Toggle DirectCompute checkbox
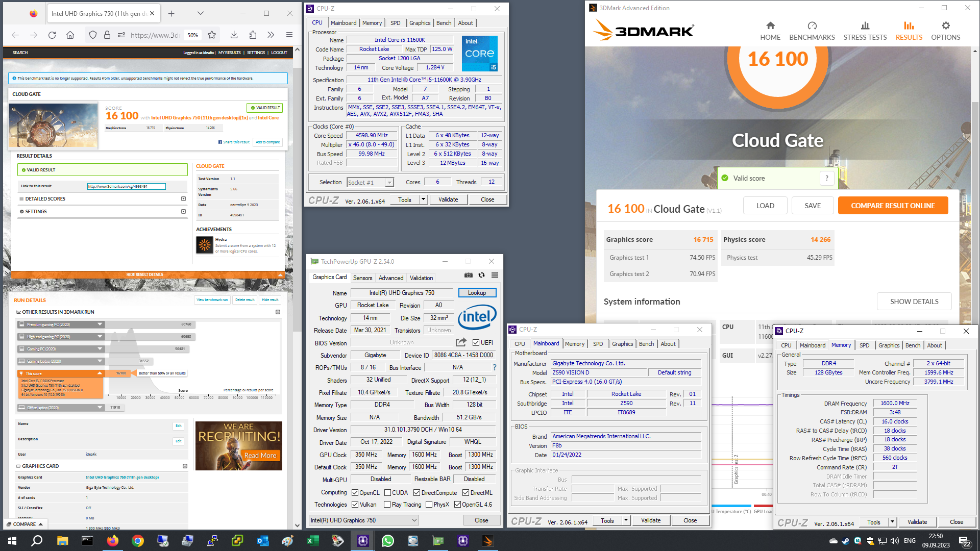Image resolution: width=980 pixels, height=551 pixels. click(x=416, y=493)
